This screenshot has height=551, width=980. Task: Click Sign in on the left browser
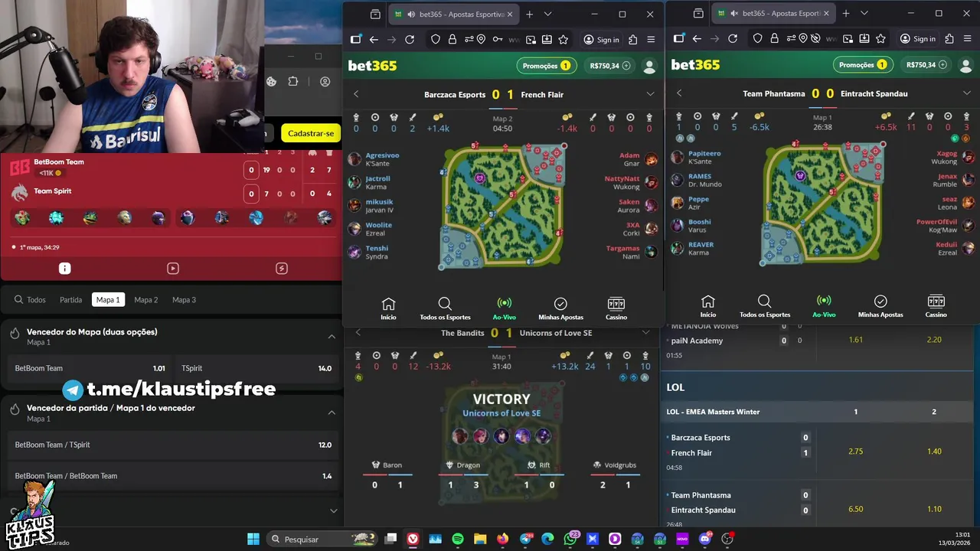601,40
